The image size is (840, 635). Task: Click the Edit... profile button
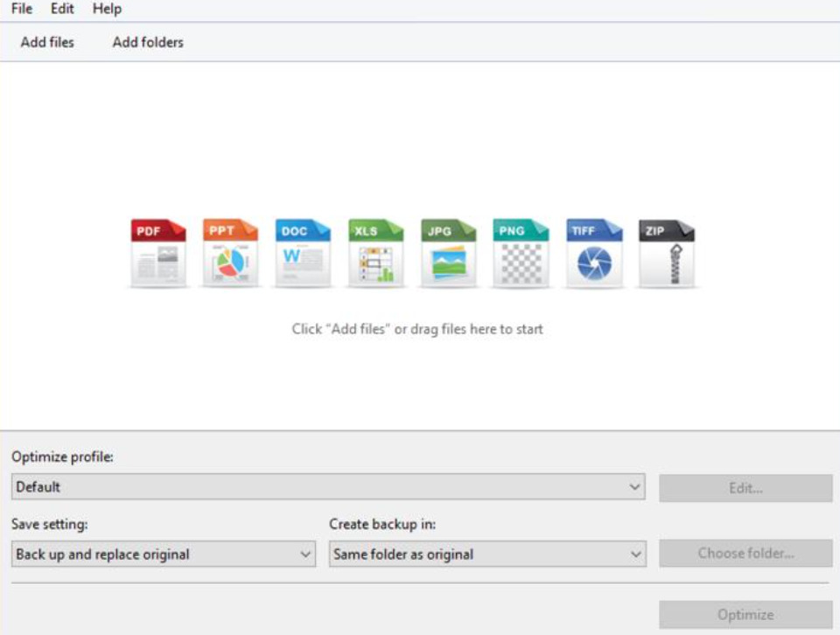[x=745, y=488]
